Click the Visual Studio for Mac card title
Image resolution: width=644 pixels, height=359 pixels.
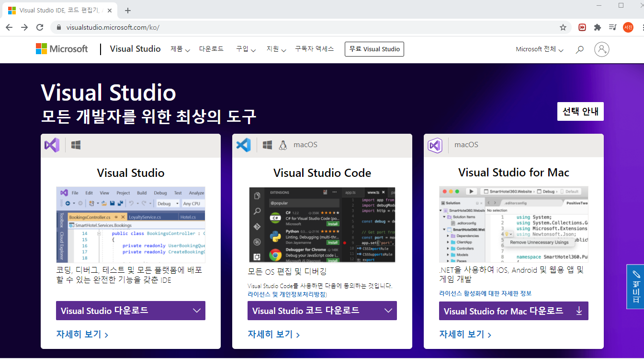coord(514,173)
